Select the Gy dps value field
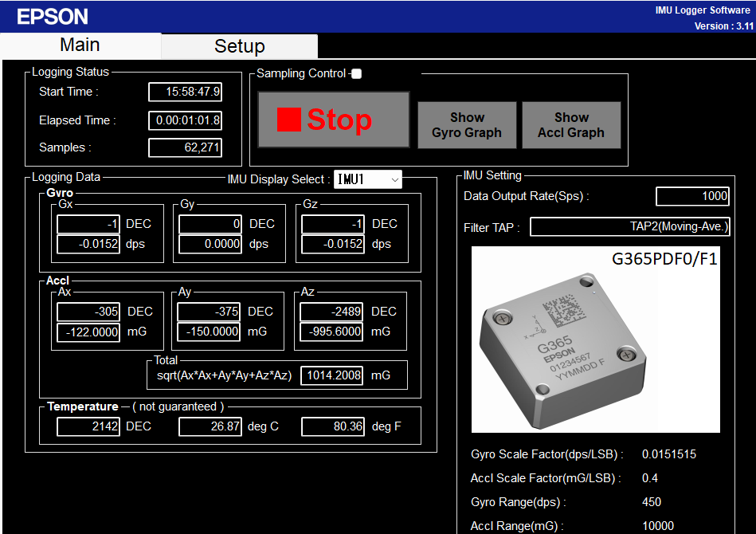 [210, 244]
